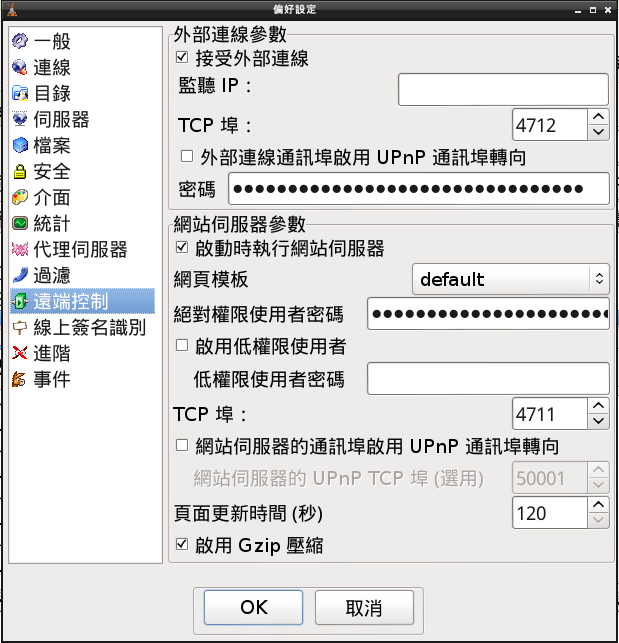Select the 統計 statistics monitor icon

pyautogui.click(x=19, y=223)
